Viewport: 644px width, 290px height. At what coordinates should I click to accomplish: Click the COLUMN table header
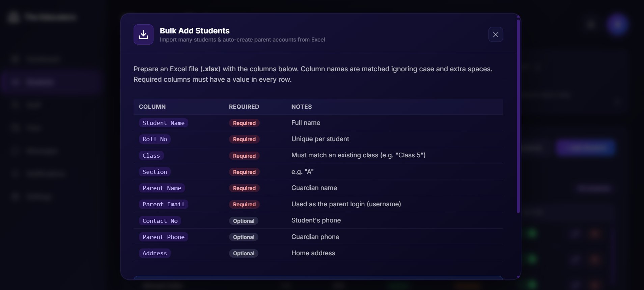pos(152,107)
